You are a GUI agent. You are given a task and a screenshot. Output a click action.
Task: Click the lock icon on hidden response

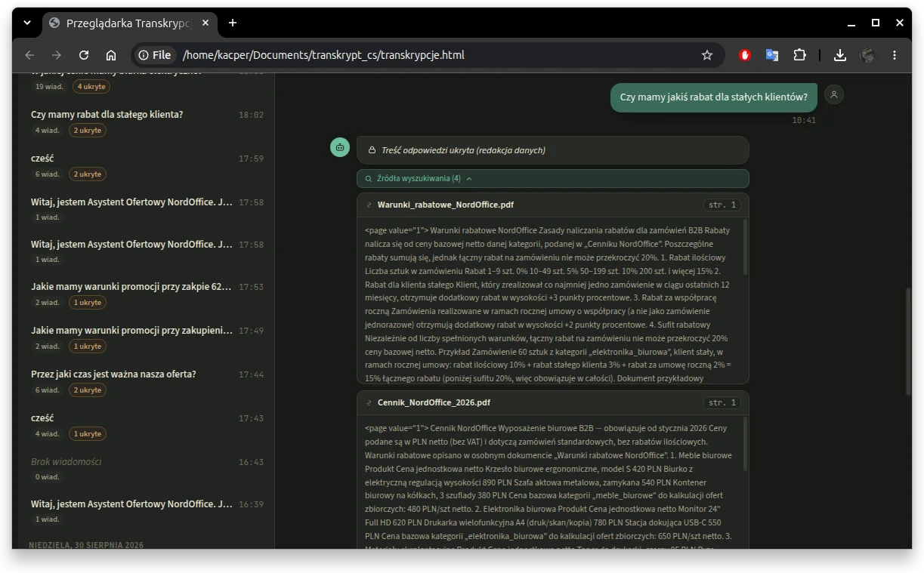point(371,150)
